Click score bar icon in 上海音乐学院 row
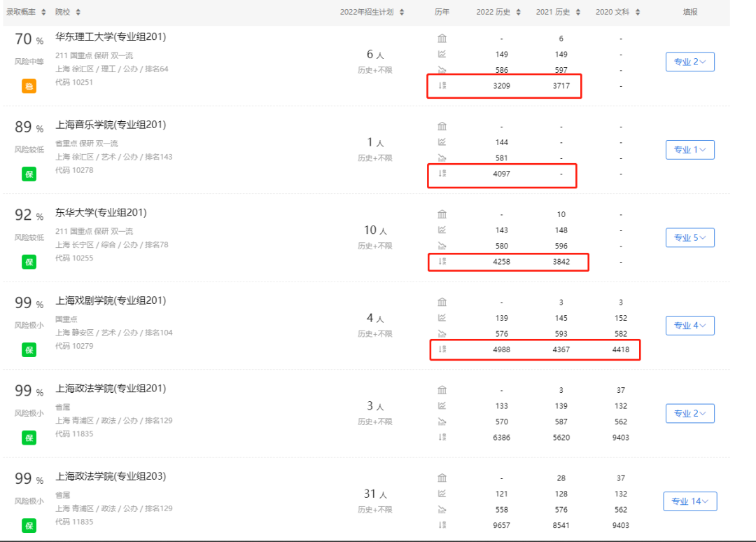Viewport: 756px width, 542px height. tap(442, 158)
